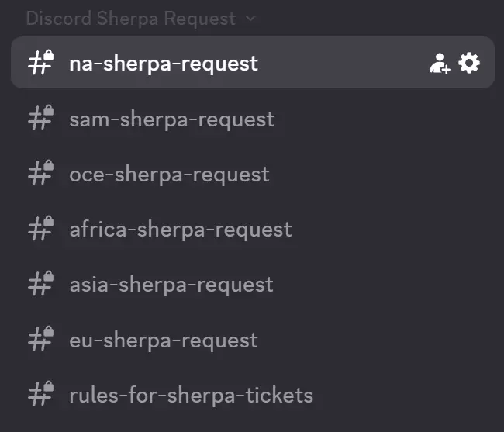
Task: Go to the africa-sherpa-request channel
Action: [180, 229]
